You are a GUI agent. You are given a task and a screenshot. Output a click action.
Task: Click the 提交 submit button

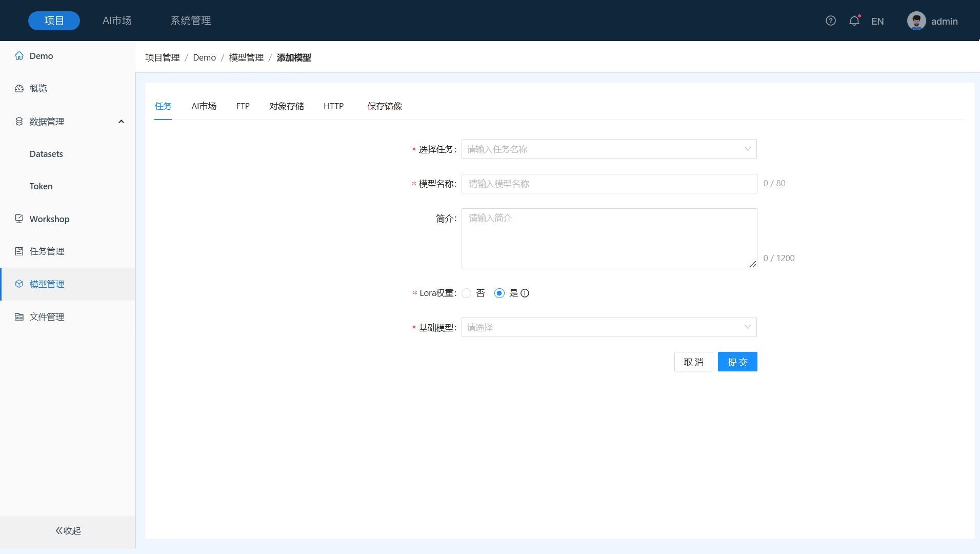pyautogui.click(x=737, y=362)
